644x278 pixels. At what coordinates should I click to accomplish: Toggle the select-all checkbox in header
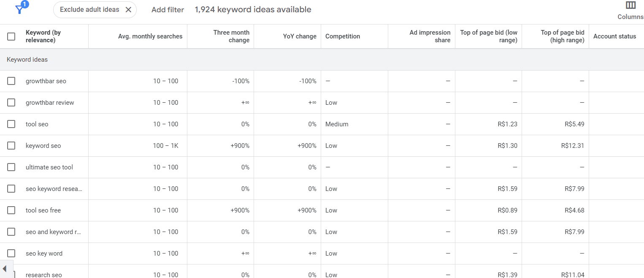click(11, 36)
